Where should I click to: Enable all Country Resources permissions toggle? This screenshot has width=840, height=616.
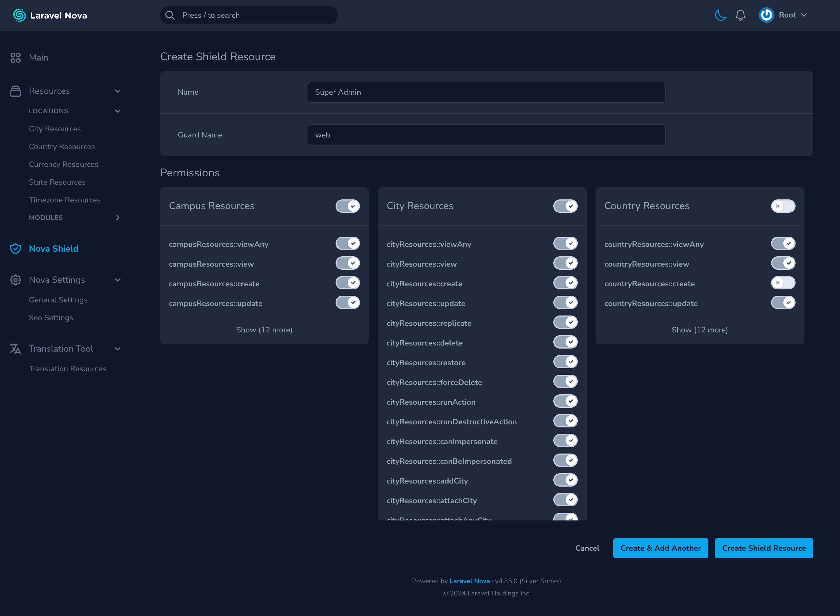(783, 206)
